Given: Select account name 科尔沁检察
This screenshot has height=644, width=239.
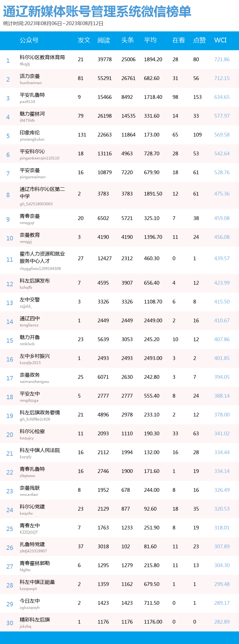Looking at the screenshot, I should tap(32, 431).
